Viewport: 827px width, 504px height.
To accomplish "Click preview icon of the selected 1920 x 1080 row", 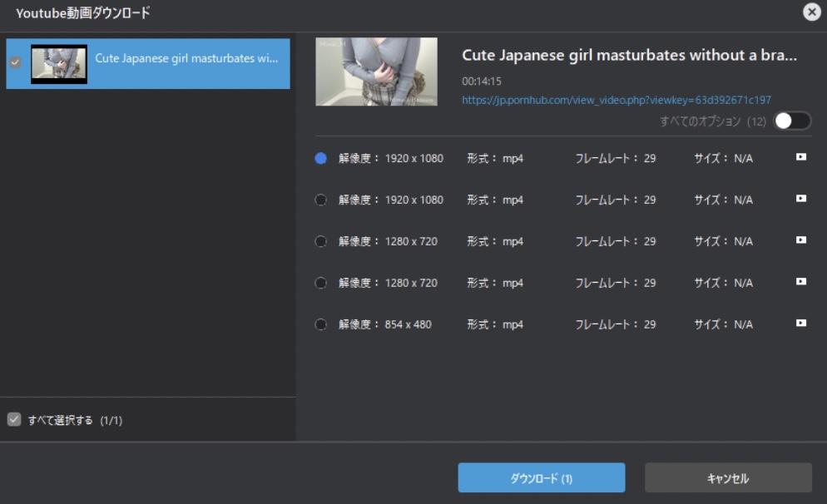I will pos(800,156).
